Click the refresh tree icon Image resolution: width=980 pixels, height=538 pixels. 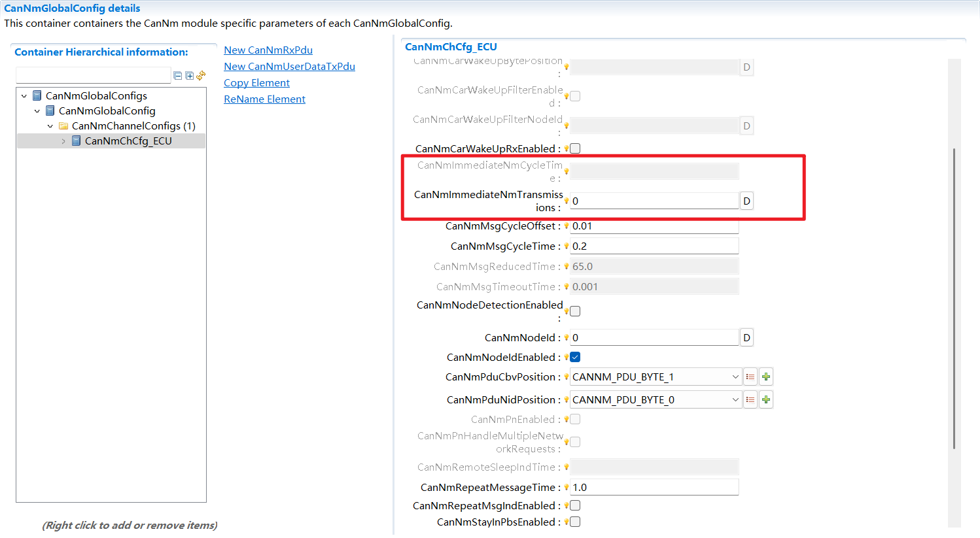coord(201,76)
